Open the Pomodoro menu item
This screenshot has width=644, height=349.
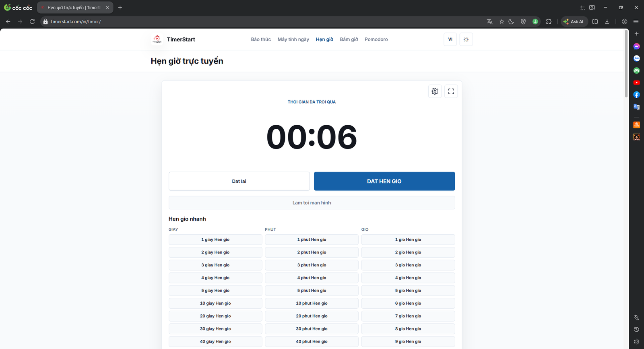376,39
